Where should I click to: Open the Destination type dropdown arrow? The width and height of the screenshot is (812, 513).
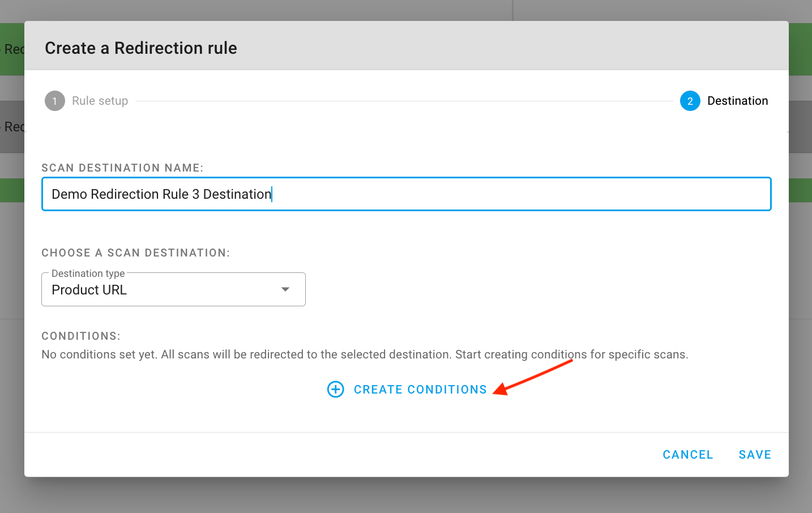coord(285,290)
